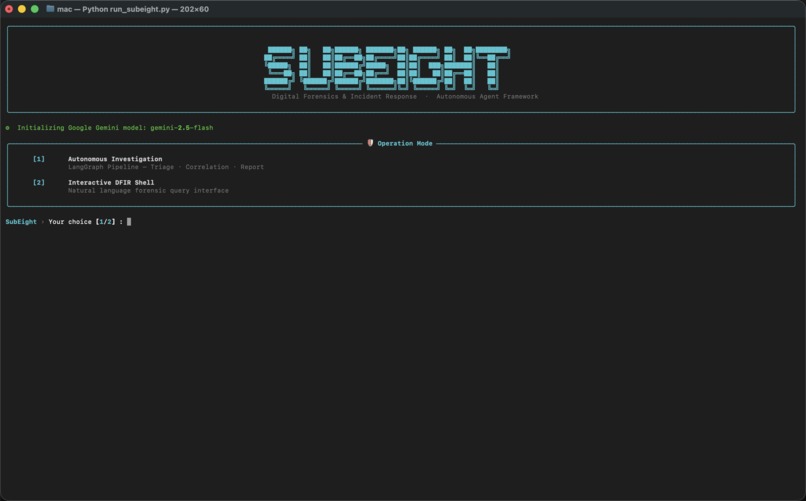Click the shield icon beside Operation Mode
The width and height of the screenshot is (806, 501).
pyautogui.click(x=370, y=143)
